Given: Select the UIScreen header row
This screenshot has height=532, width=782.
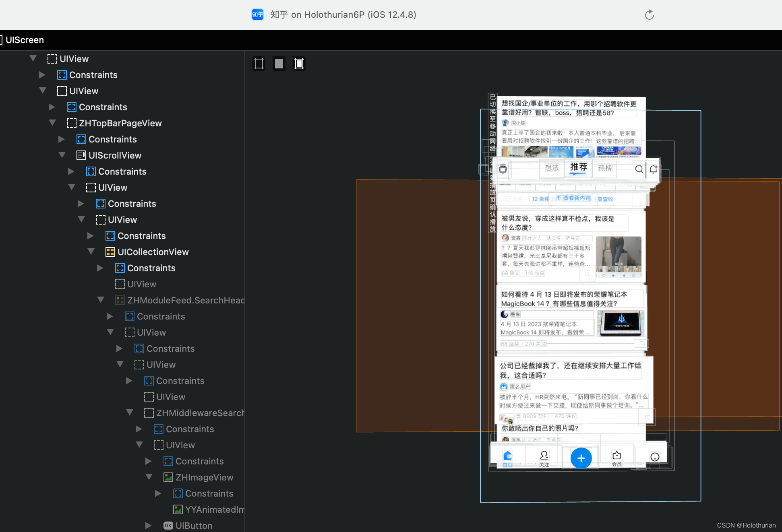Looking at the screenshot, I should (24, 40).
